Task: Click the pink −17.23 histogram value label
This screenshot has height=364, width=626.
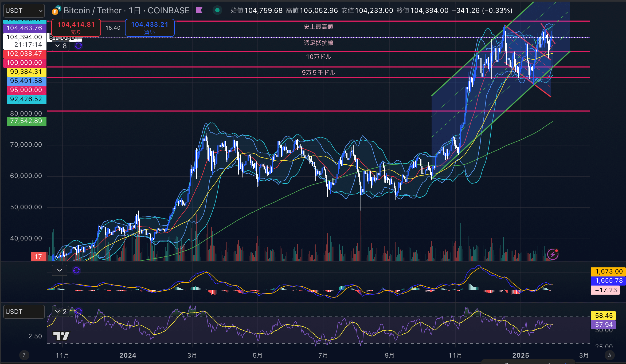Action: [x=605, y=290]
